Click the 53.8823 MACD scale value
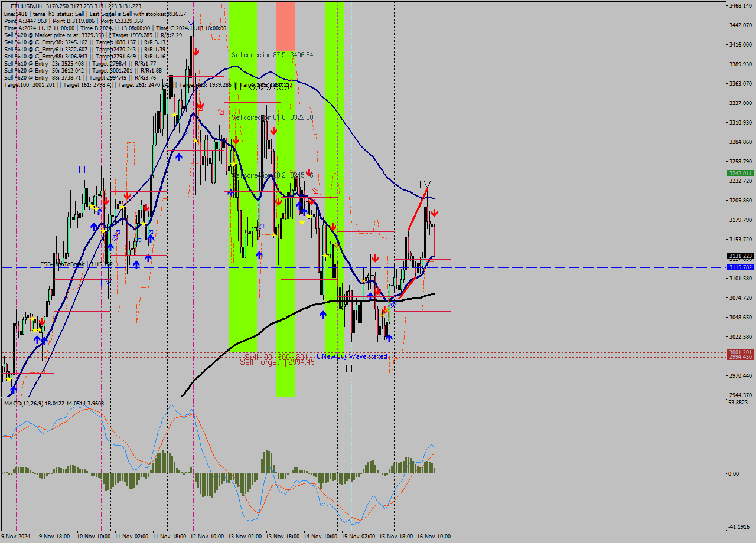This screenshot has width=756, height=543. pos(738,403)
